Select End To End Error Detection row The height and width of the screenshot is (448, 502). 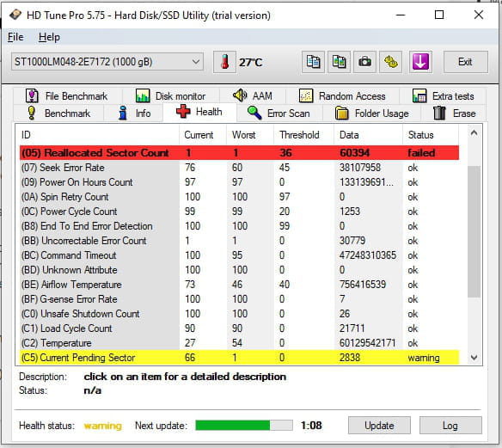[x=239, y=226]
